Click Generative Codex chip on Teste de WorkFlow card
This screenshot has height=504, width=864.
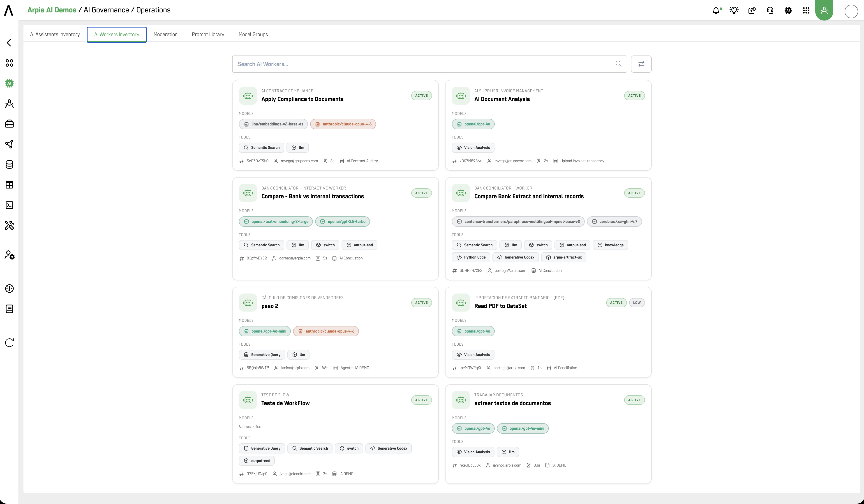coord(388,448)
